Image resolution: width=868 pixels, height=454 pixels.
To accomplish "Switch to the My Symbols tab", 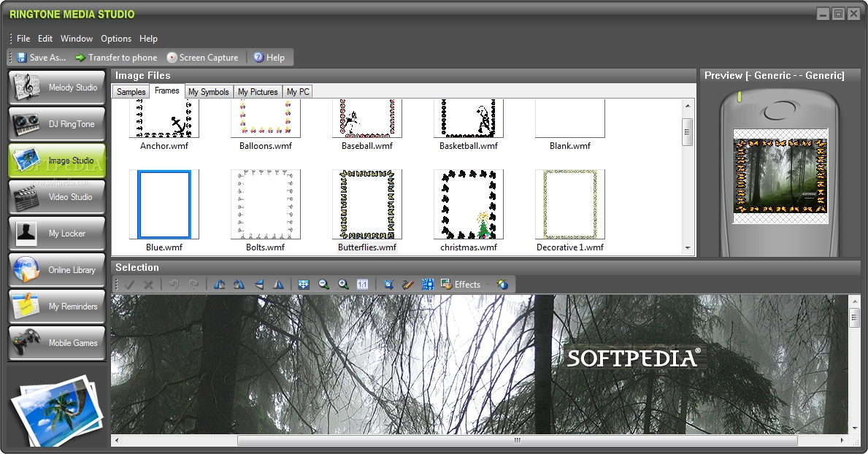I will (x=208, y=92).
